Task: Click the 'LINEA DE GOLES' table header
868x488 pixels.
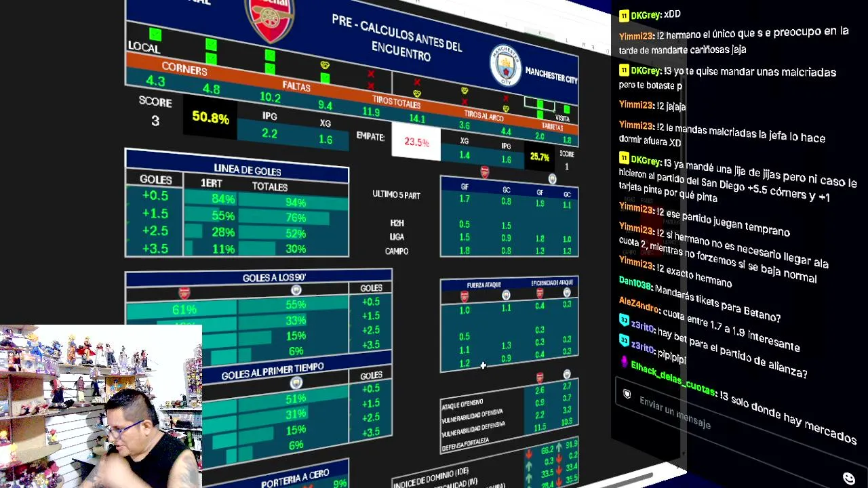Action: pyautogui.click(x=247, y=170)
